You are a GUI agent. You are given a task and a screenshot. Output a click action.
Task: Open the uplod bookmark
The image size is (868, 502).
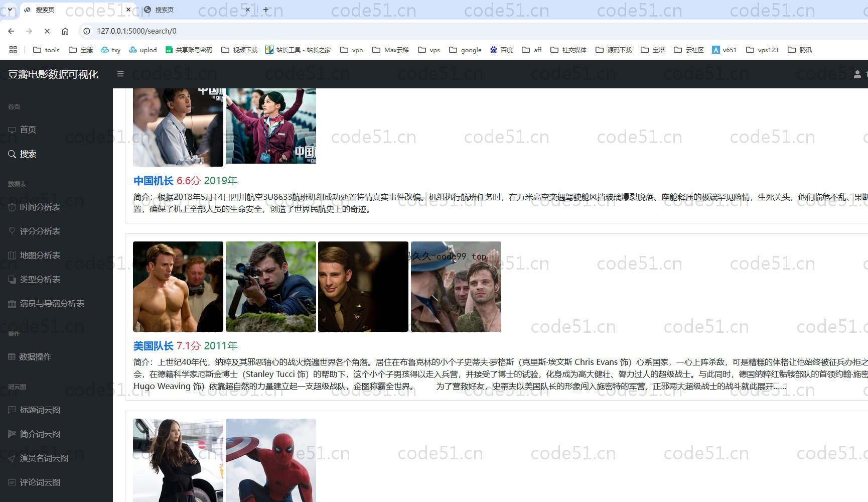click(143, 50)
